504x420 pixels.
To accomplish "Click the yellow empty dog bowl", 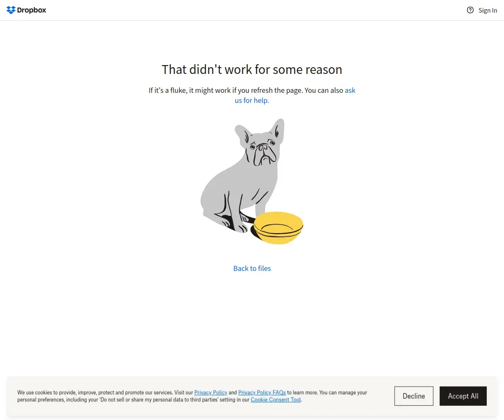I will [278, 228].
